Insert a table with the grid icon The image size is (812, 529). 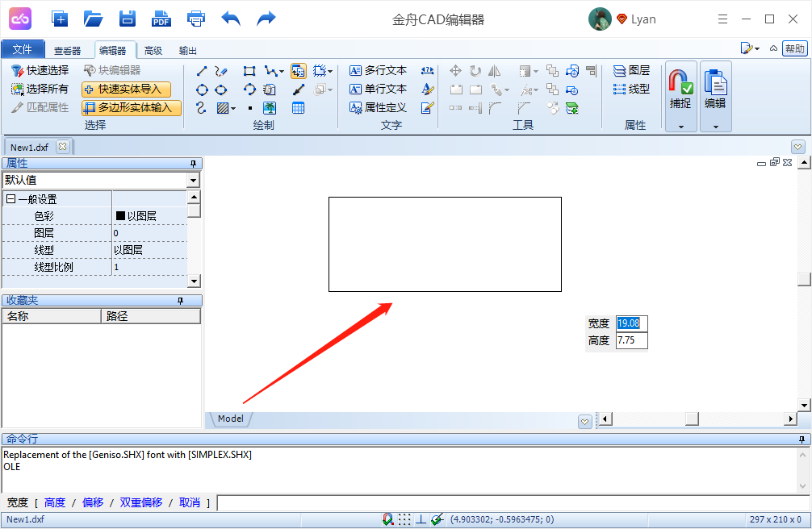click(x=299, y=108)
